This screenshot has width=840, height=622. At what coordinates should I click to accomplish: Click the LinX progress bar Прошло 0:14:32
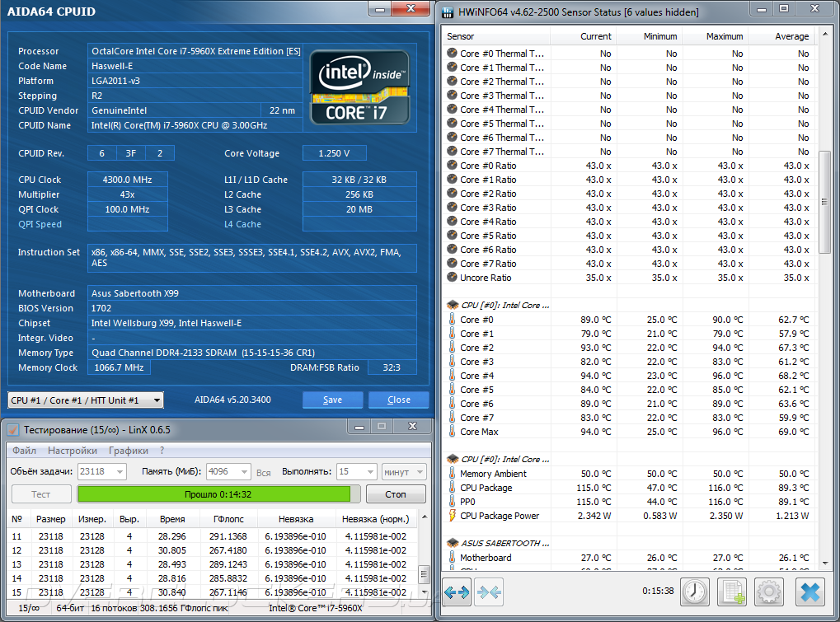click(x=218, y=494)
